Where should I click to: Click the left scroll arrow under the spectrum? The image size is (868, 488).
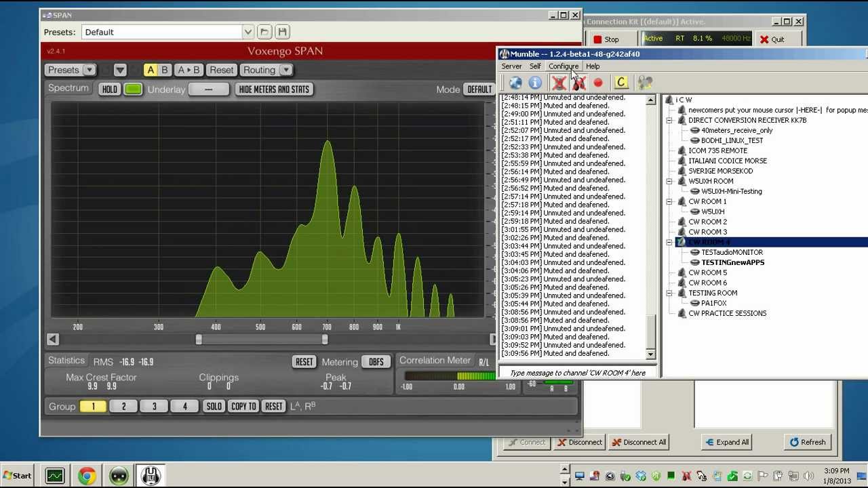[x=53, y=340]
